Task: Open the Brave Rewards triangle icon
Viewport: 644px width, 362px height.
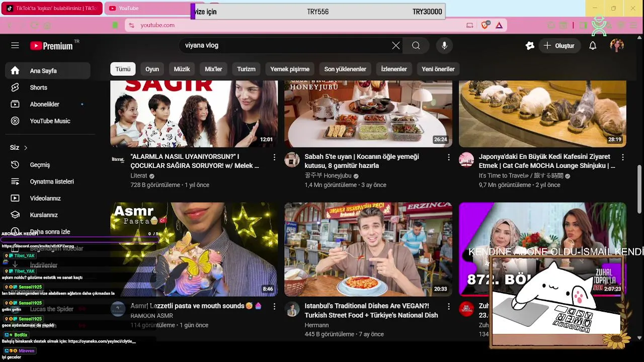Action: pyautogui.click(x=499, y=25)
